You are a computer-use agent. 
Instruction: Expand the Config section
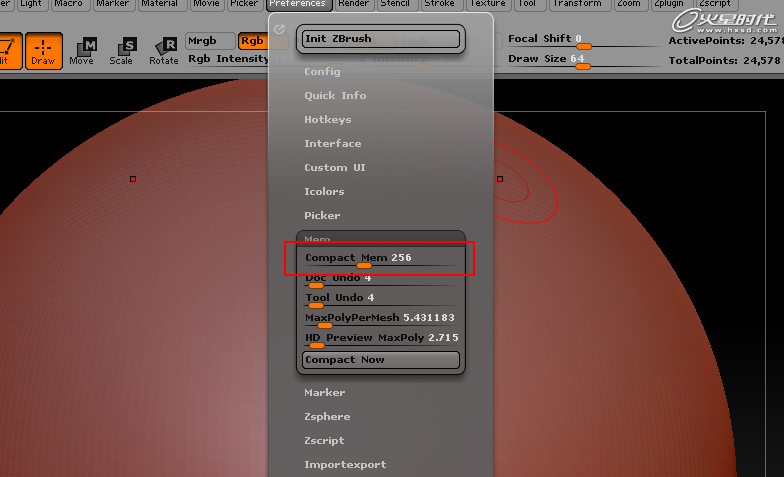click(322, 72)
